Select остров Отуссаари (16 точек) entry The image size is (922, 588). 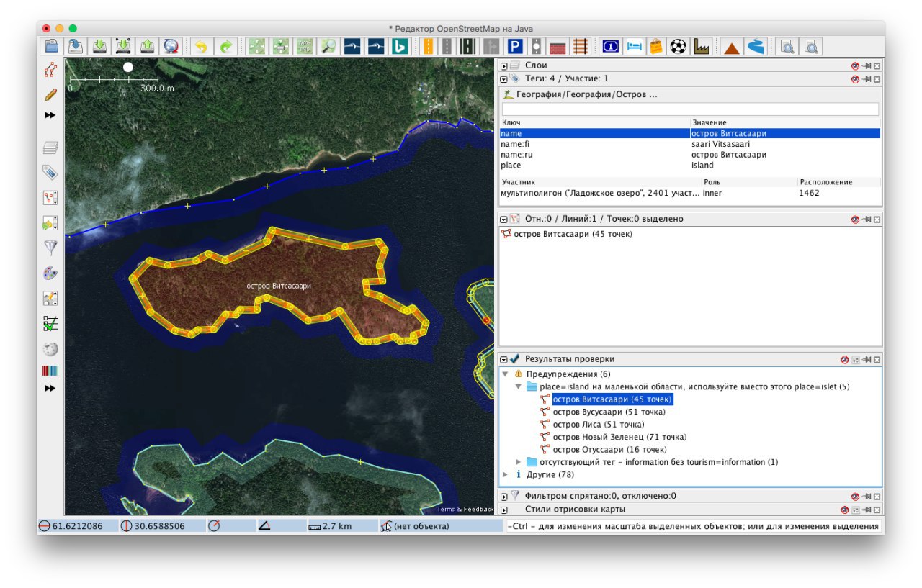609,450
